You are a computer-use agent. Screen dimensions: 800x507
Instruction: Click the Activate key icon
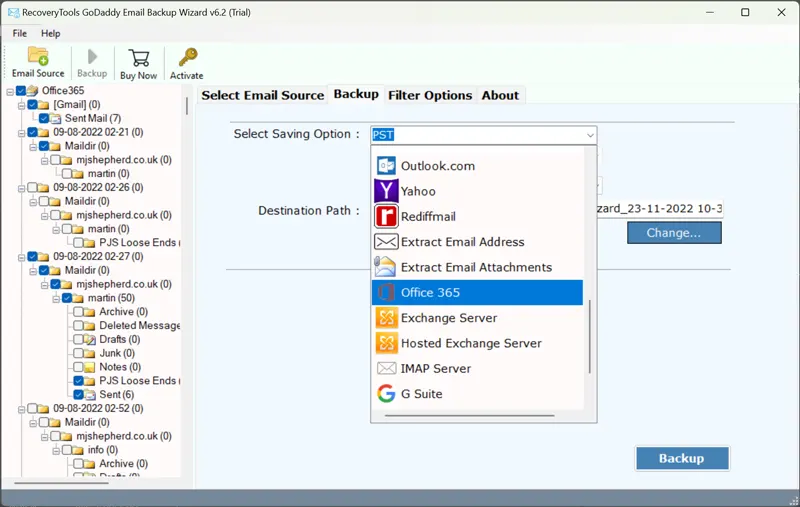pyautogui.click(x=186, y=61)
